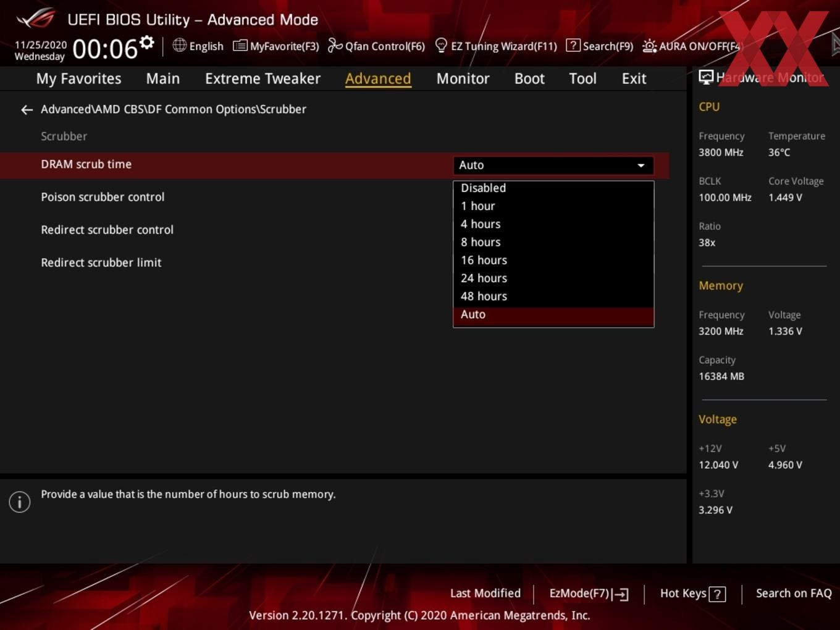Switch to Extreme Tweaker tab
840x630 pixels.
point(262,78)
